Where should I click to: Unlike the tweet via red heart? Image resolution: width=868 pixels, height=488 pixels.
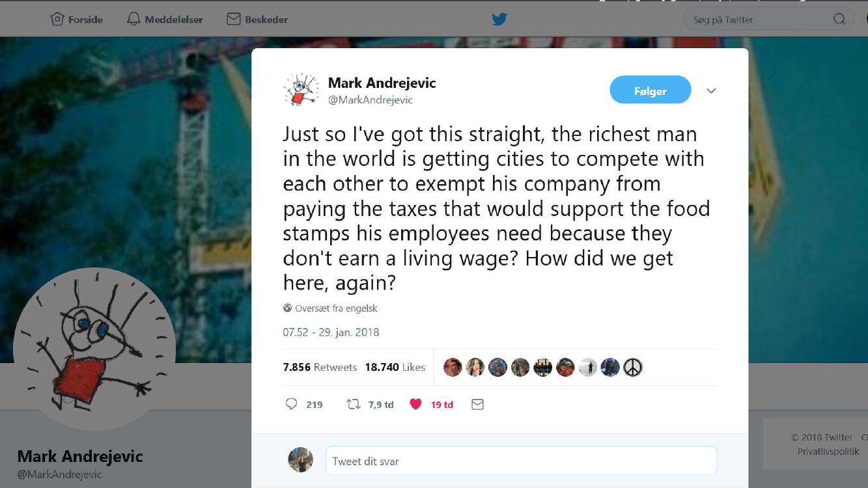(x=415, y=404)
